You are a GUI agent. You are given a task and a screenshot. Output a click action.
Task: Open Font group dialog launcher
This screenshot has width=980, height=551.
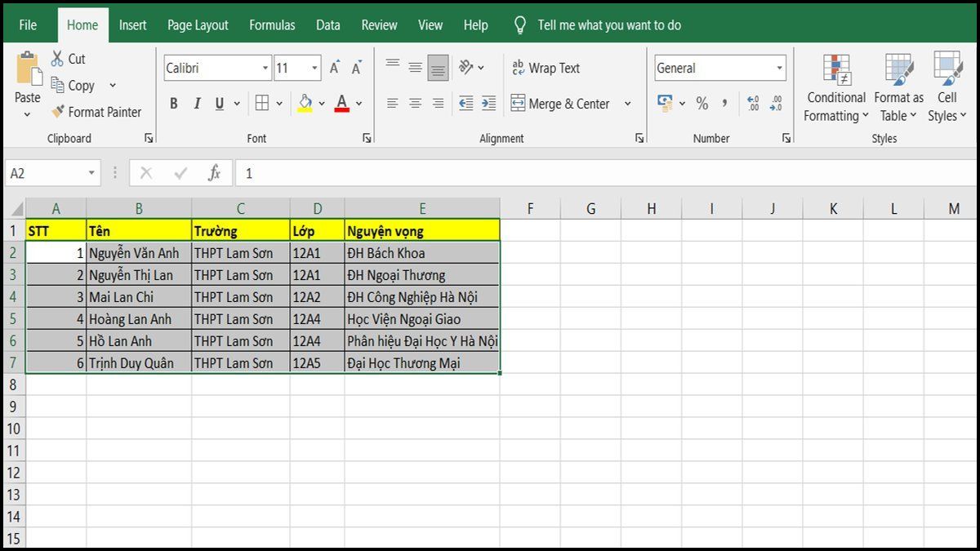[x=367, y=139]
